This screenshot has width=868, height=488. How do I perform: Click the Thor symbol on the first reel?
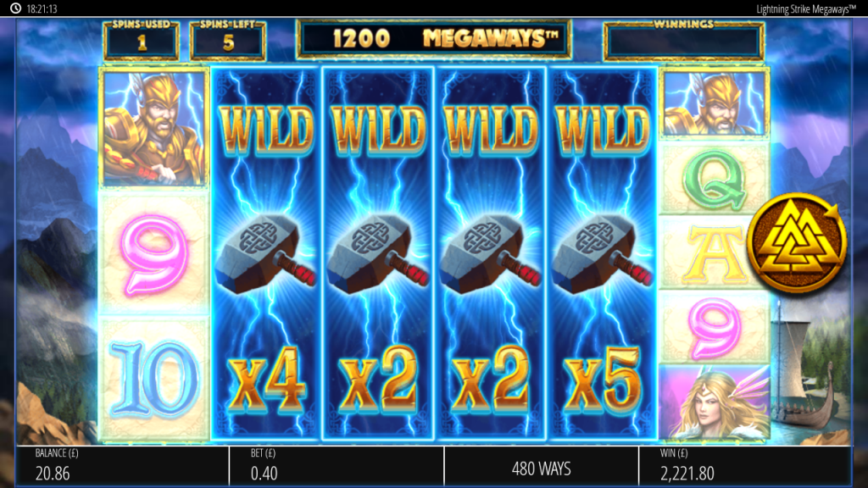[x=154, y=128]
